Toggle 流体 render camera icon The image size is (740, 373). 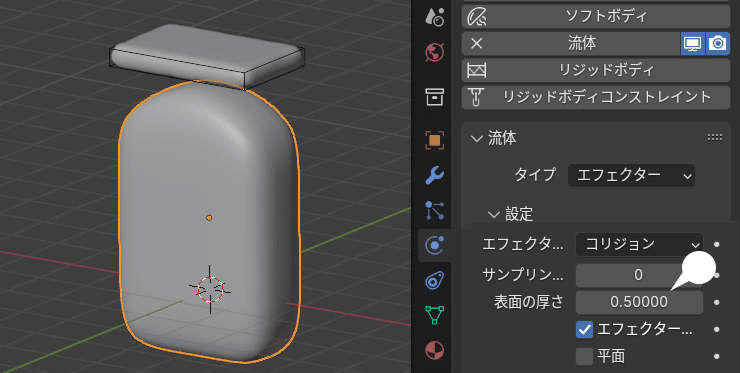click(718, 43)
